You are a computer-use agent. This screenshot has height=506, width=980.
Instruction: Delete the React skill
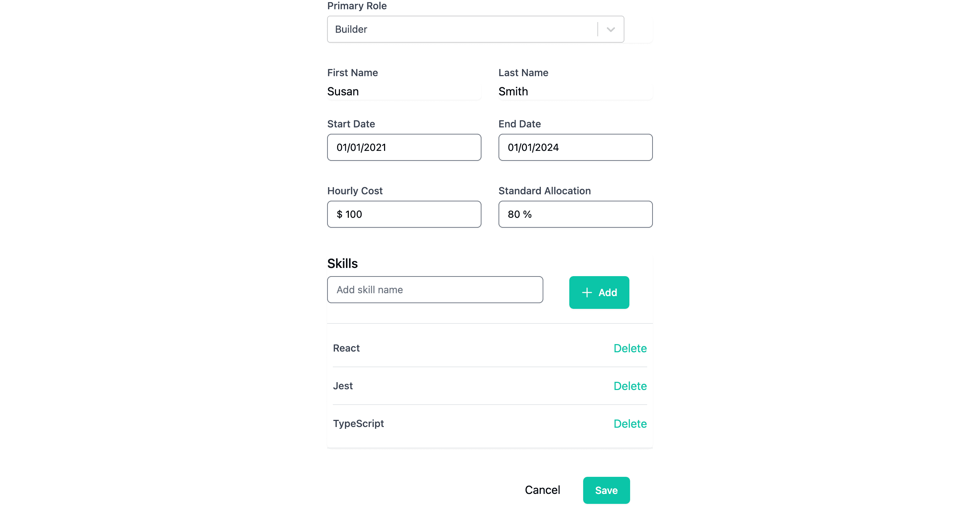(x=630, y=348)
